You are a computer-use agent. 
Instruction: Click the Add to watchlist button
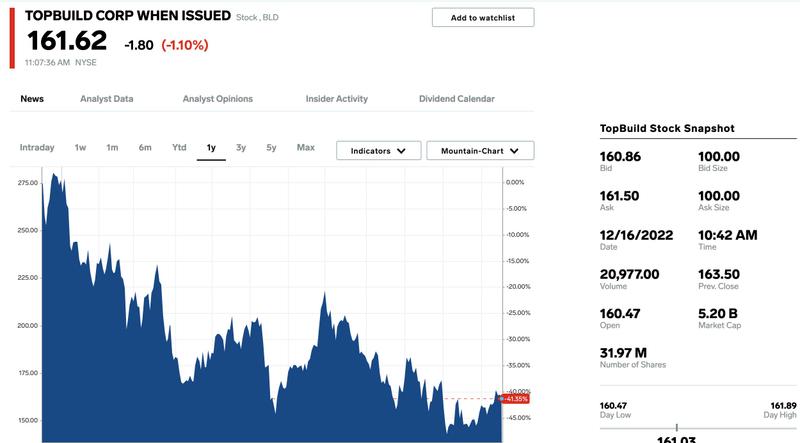[483, 17]
